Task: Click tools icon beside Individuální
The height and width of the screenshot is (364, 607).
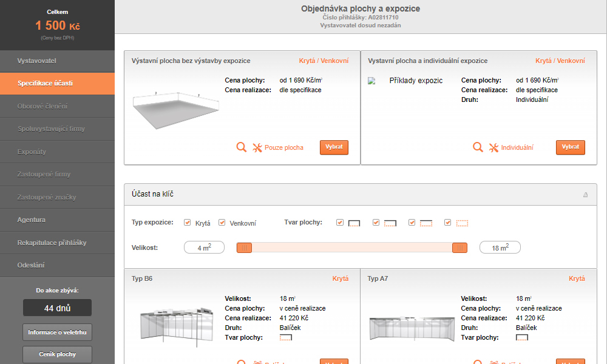Action: [493, 147]
